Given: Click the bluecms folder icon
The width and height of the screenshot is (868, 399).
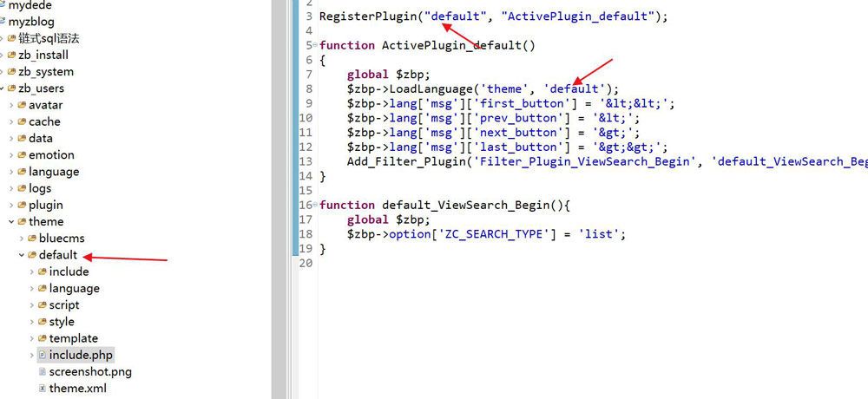Looking at the screenshot, I should click(x=31, y=239).
